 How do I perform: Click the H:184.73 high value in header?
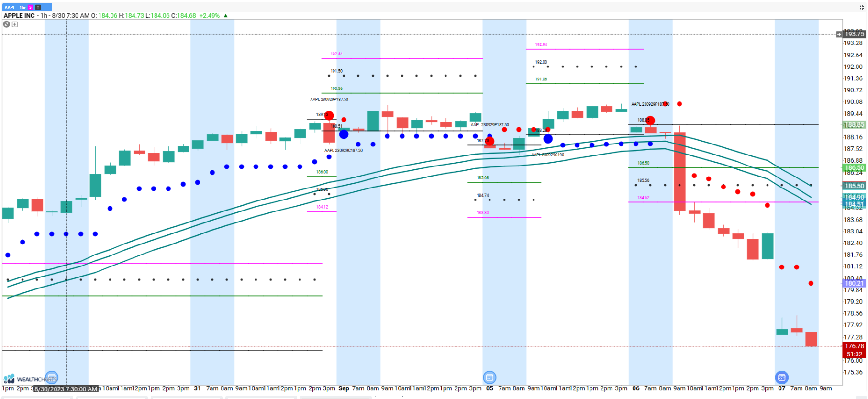pos(132,16)
